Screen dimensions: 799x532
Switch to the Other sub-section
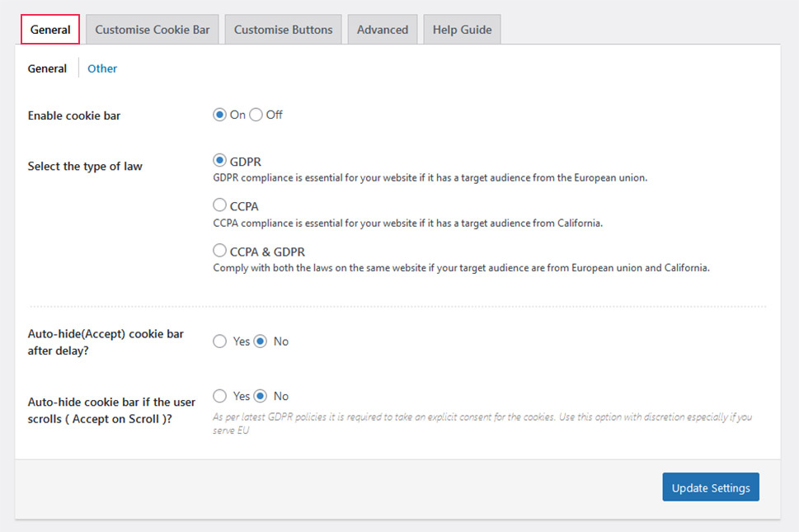click(102, 68)
